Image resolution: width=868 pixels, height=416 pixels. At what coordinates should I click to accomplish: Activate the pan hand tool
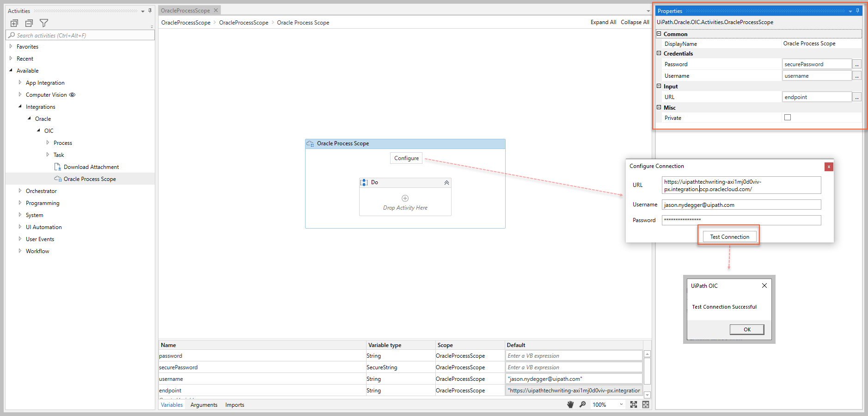(570, 404)
